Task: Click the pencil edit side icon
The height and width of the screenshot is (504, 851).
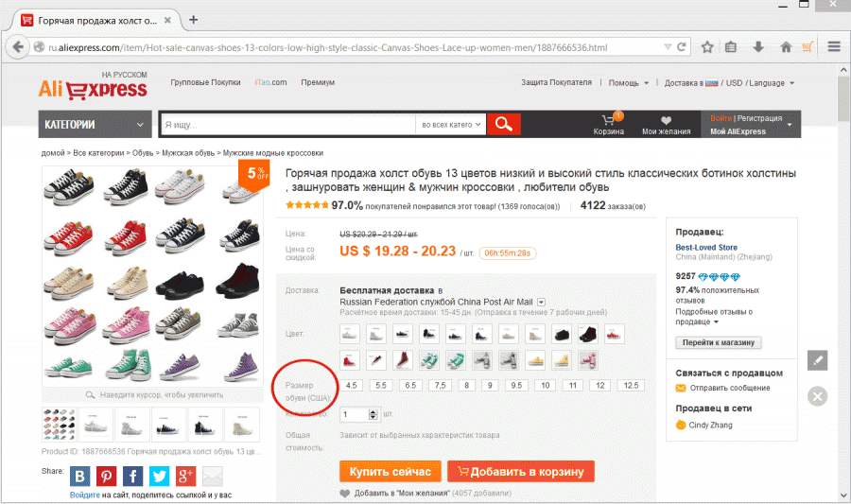Action: pos(817,359)
